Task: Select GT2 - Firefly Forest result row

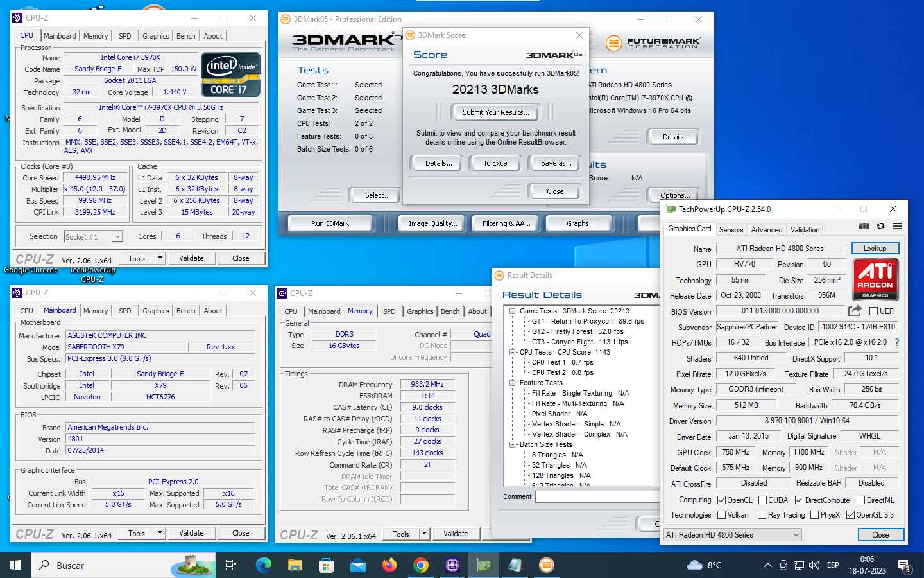Action: click(577, 331)
